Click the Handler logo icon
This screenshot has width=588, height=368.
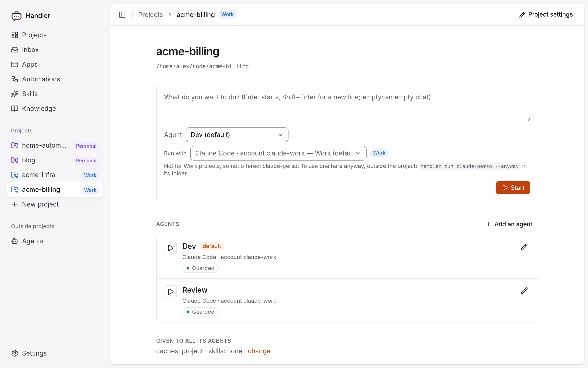[16, 16]
